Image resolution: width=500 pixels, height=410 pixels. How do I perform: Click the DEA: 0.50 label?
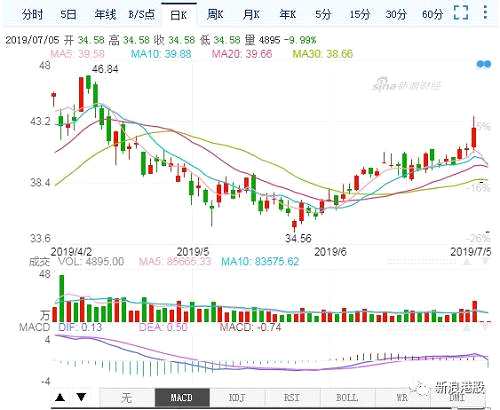[x=163, y=327]
